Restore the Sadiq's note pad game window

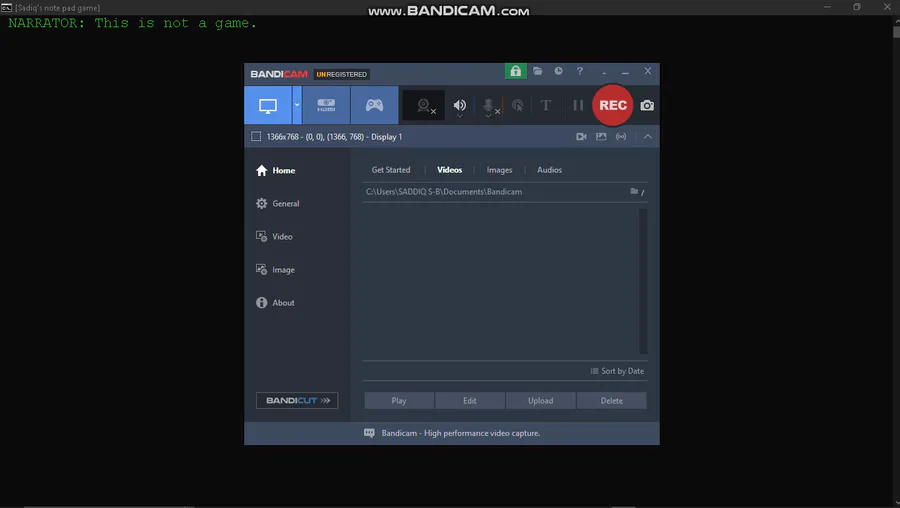pos(856,7)
